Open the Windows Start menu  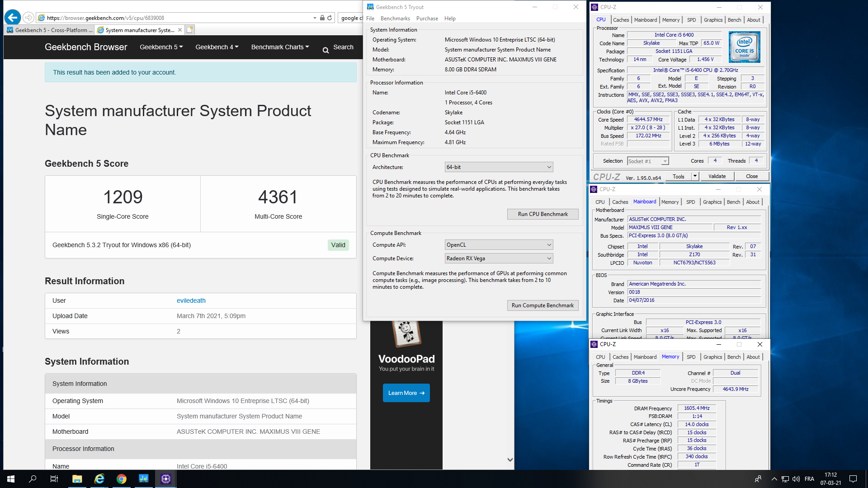(x=11, y=479)
